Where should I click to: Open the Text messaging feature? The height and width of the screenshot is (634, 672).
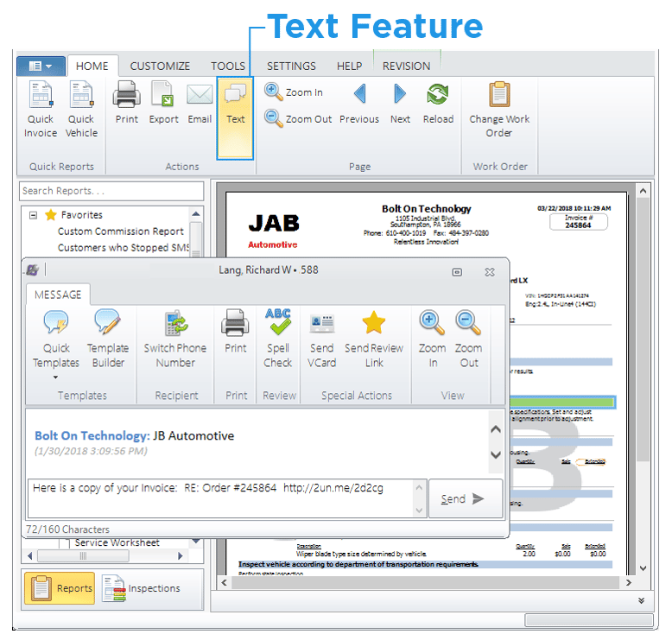pyautogui.click(x=235, y=118)
